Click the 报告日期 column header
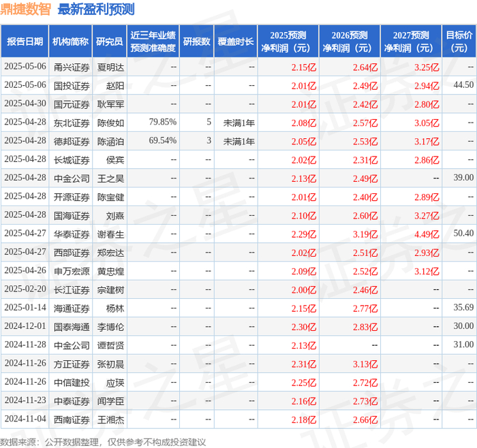The image size is (477, 448). pos(25,42)
